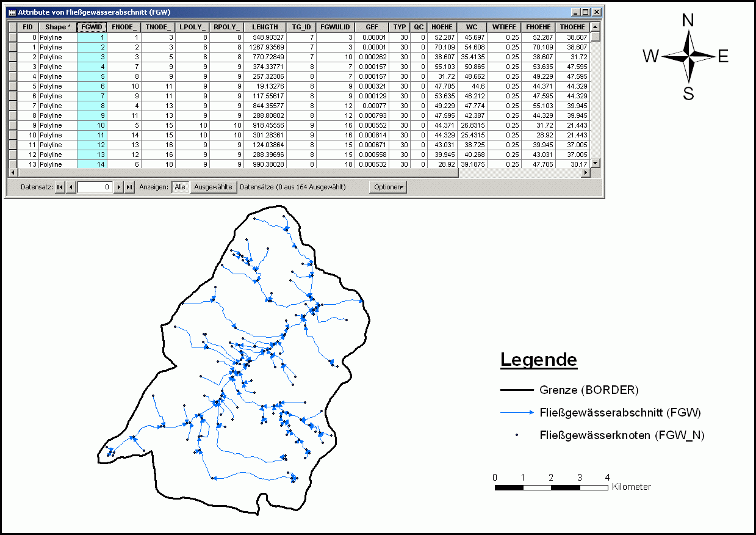756x535 pixels.
Task: Click the LENGTH column header
Action: [x=265, y=27]
